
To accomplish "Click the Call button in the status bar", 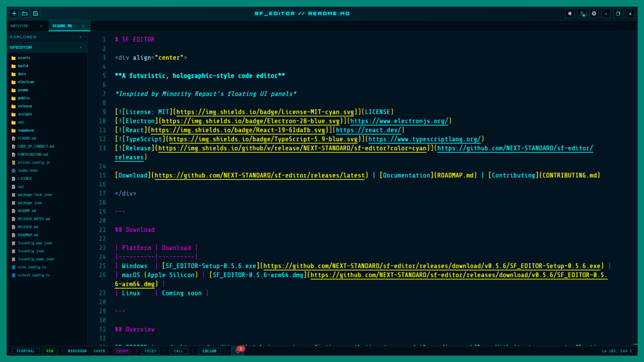I will (x=178, y=351).
